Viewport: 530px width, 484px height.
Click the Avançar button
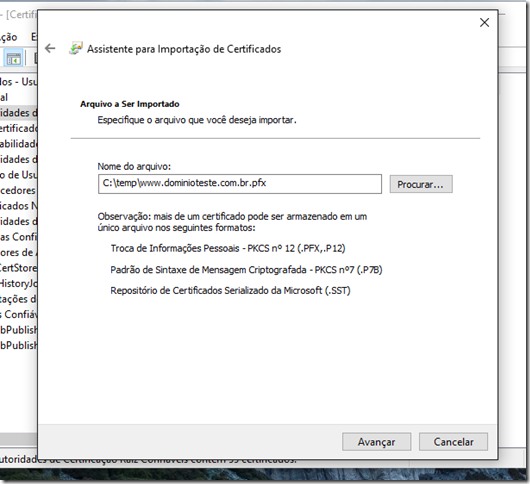point(377,442)
